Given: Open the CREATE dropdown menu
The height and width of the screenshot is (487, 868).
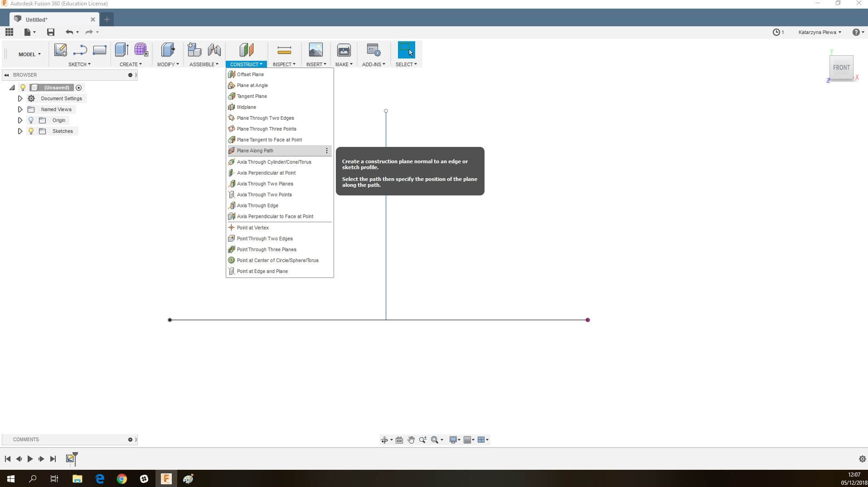Looking at the screenshot, I should pyautogui.click(x=131, y=64).
